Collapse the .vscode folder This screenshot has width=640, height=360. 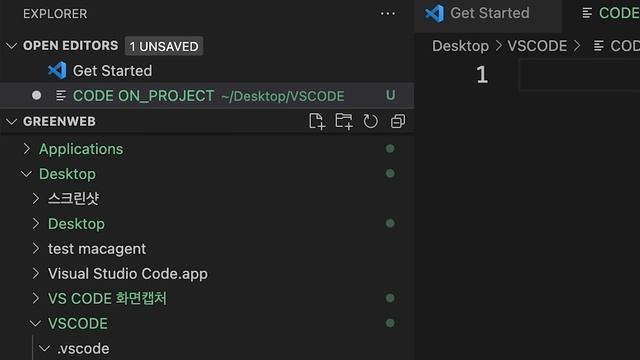[x=44, y=349]
